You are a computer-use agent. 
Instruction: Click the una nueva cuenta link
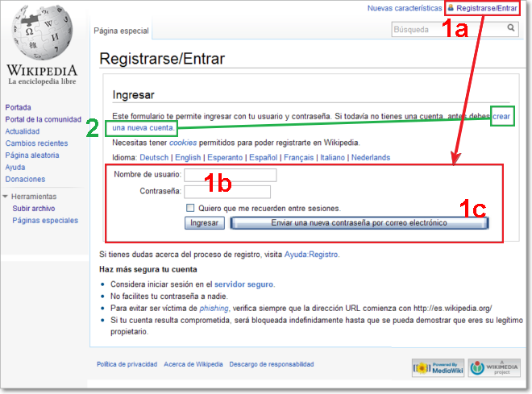143,128
